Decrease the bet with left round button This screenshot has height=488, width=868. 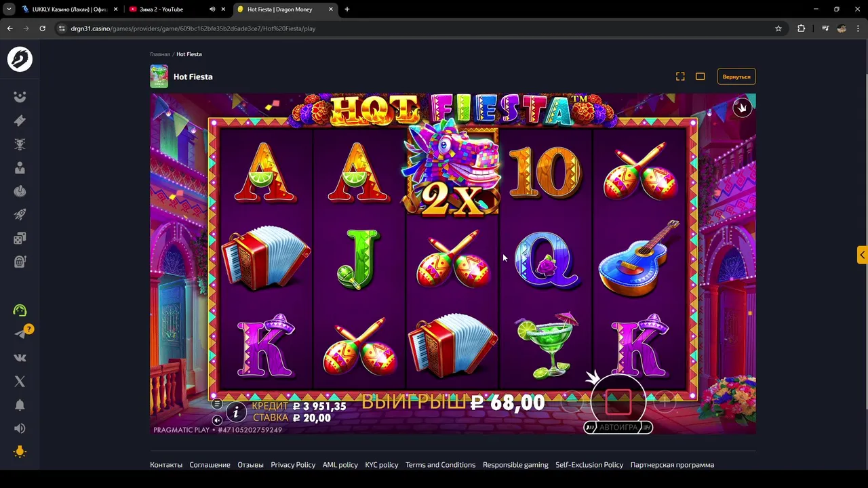572,403
